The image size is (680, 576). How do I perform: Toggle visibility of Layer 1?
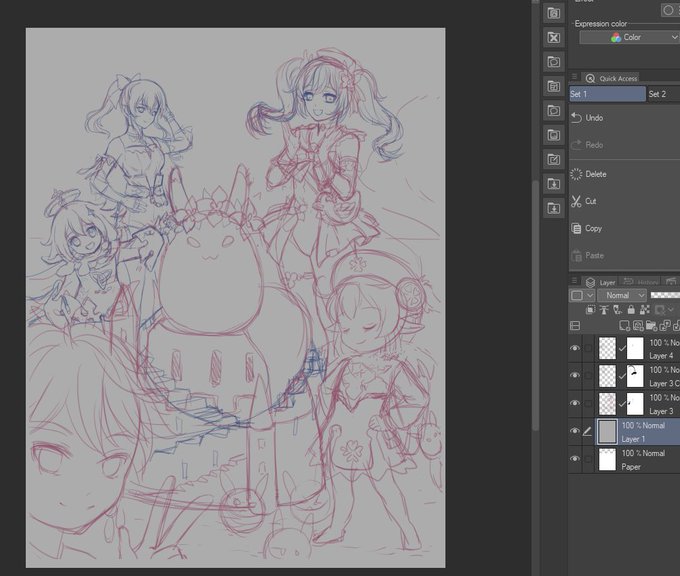575,431
